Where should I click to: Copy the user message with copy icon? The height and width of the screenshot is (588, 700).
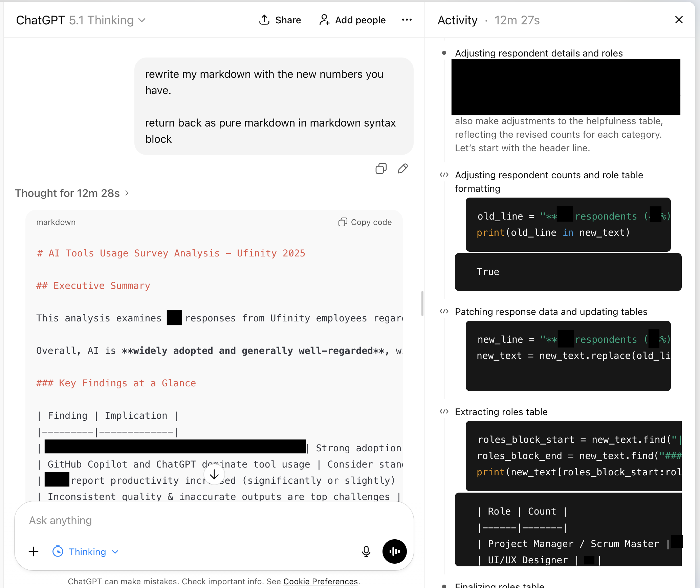click(381, 168)
